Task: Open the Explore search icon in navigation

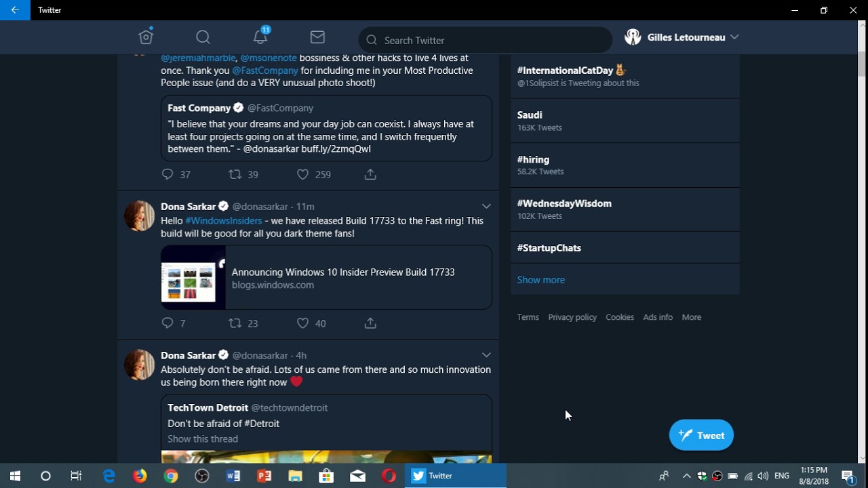Action: (x=203, y=37)
